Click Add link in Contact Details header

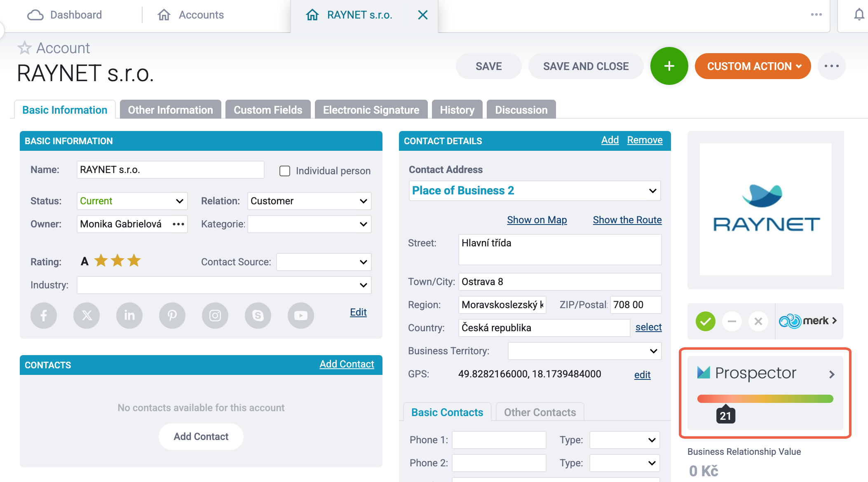610,140
